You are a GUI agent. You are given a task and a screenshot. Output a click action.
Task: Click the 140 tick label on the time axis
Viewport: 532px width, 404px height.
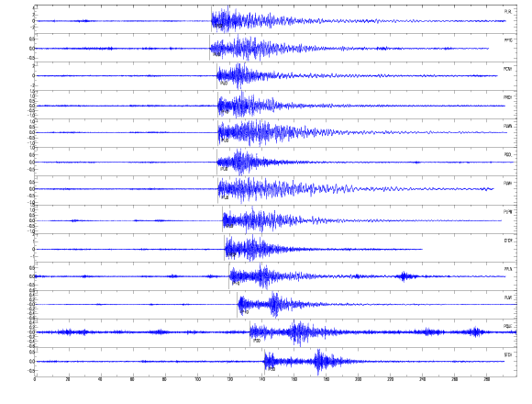point(262,379)
